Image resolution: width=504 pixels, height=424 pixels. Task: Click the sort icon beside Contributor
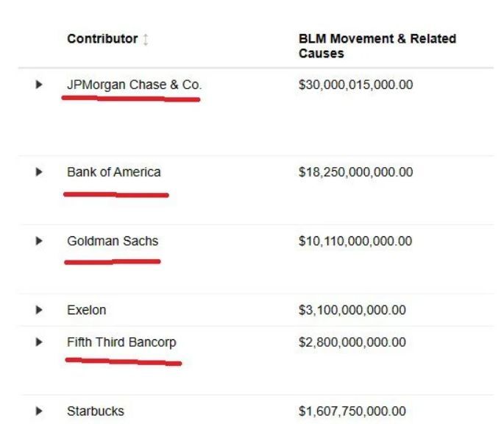(146, 40)
